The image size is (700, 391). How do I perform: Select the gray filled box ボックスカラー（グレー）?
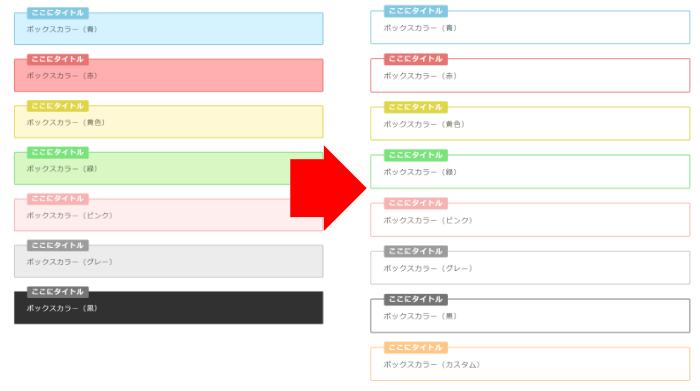(168, 261)
